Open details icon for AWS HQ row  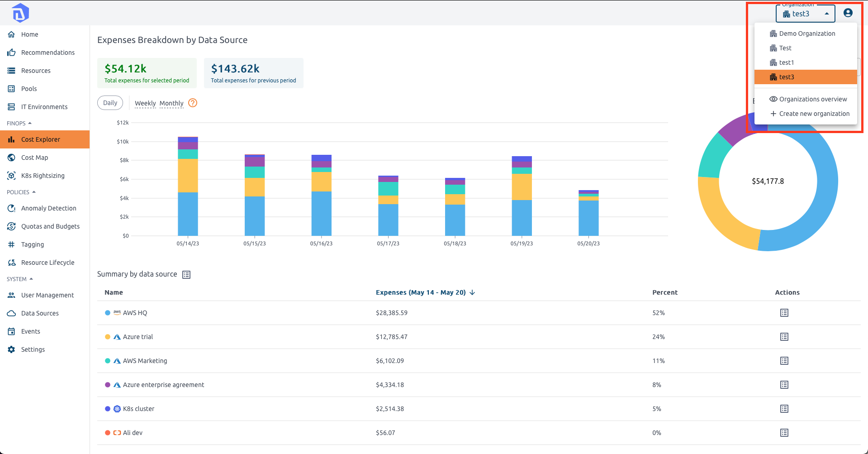784,313
